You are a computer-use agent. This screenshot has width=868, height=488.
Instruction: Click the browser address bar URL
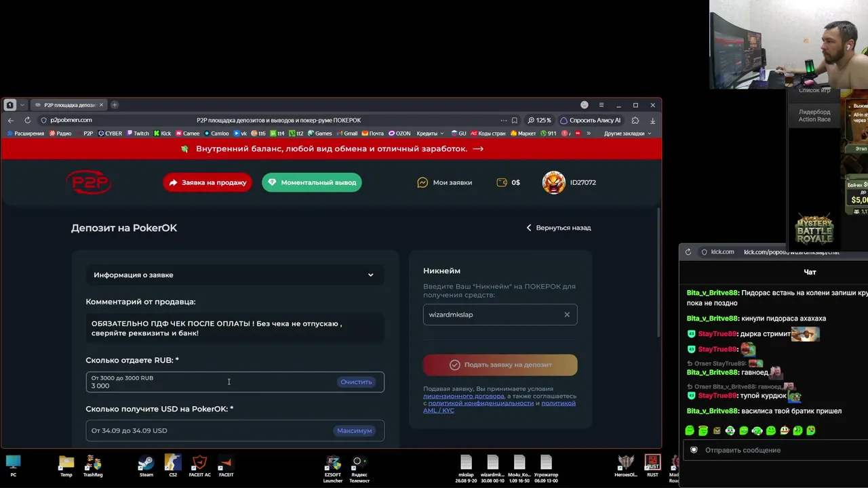coord(71,121)
